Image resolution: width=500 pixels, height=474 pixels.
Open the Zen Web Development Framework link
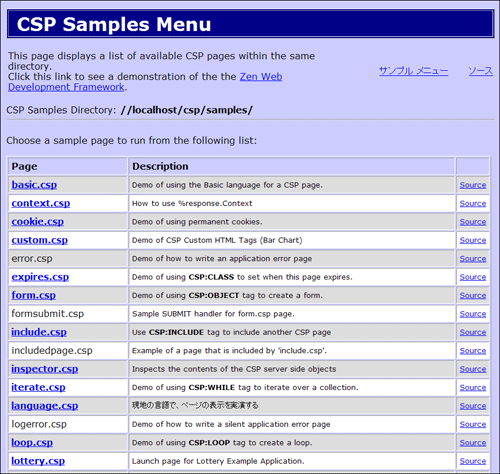[x=261, y=77]
